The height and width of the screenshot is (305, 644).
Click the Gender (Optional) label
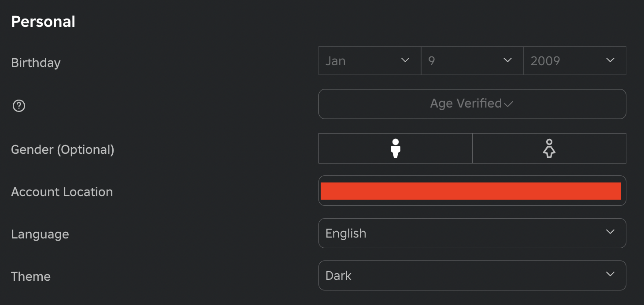point(63,149)
